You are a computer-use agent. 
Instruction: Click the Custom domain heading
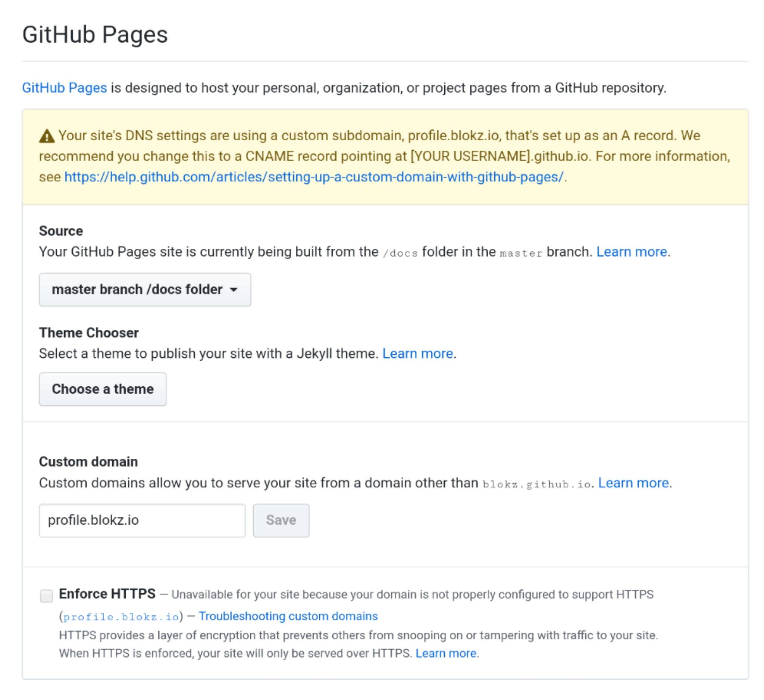(89, 462)
